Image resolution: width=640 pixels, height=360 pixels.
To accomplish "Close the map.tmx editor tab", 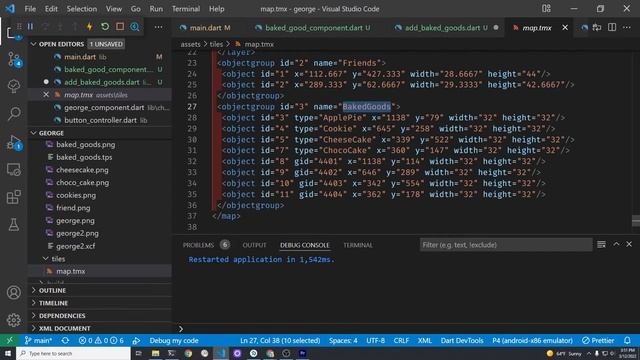I will pos(565,27).
